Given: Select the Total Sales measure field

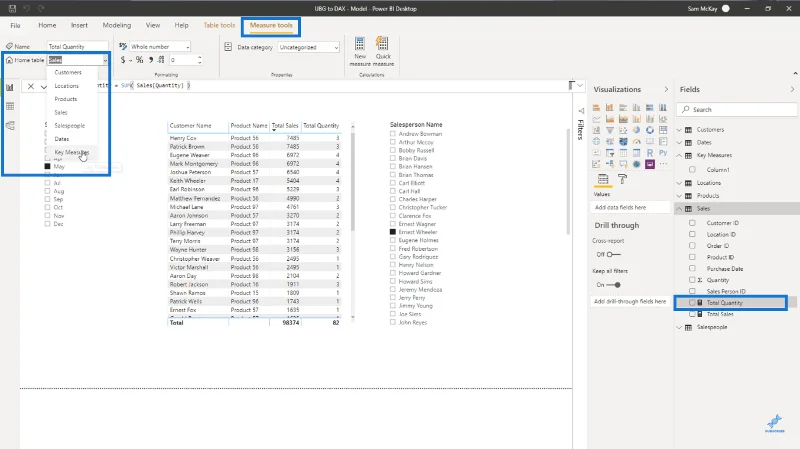Looking at the screenshot, I should click(720, 314).
